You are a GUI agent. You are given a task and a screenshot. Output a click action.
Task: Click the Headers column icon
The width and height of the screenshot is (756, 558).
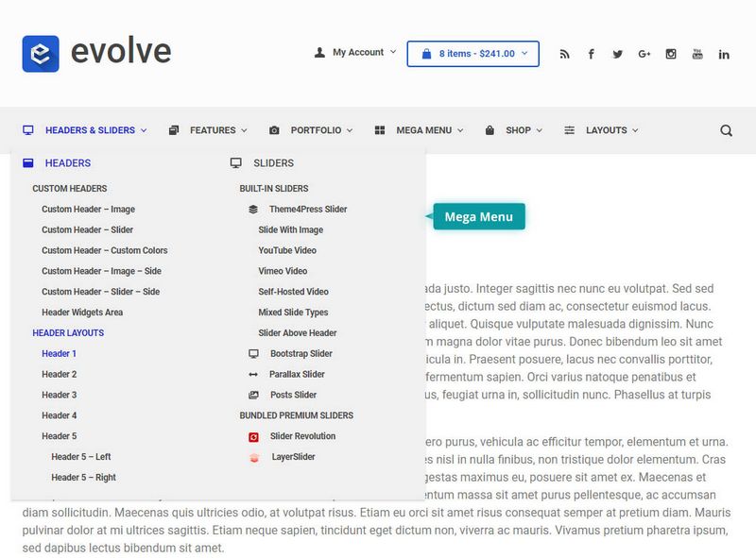coord(28,163)
